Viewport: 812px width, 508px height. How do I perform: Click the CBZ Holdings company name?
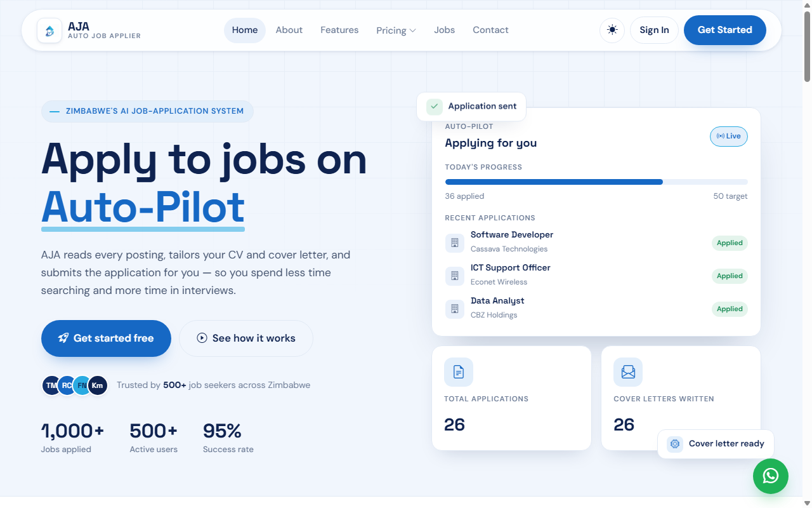tap(494, 316)
